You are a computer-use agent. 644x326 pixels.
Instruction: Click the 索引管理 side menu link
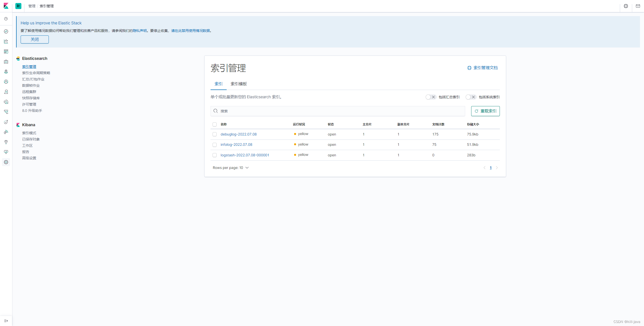click(29, 67)
